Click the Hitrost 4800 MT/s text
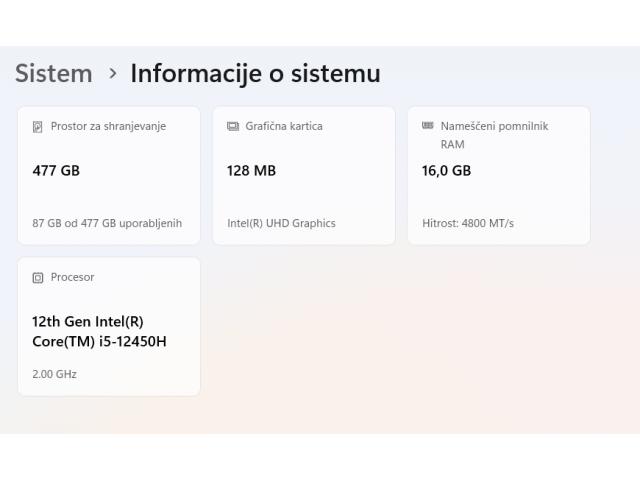Screen dimensions: 640x480 tap(467, 223)
